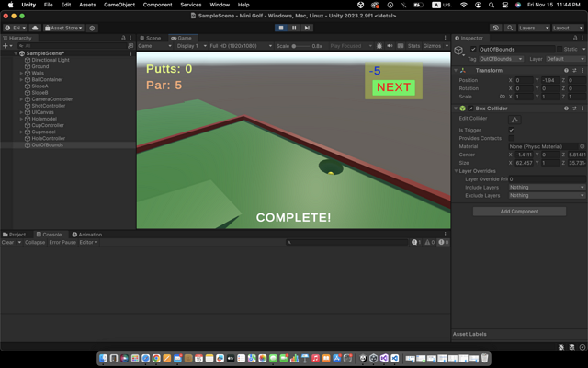Stop play mode with the Play button

(x=281, y=28)
